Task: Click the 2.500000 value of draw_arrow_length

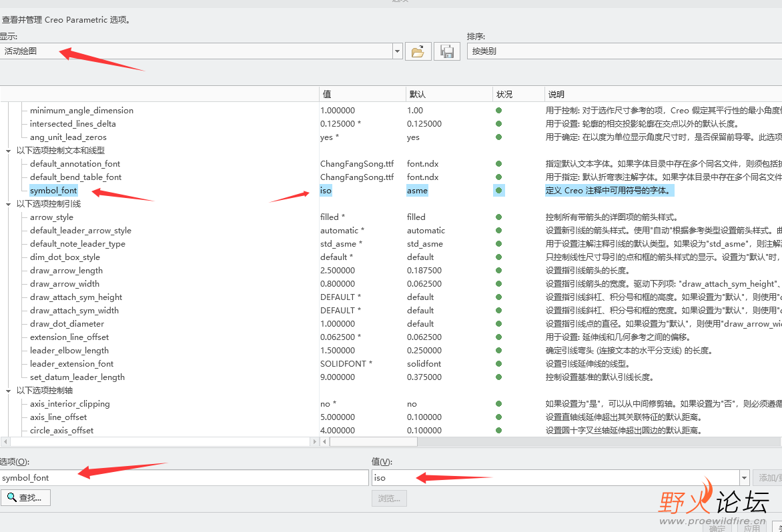Action: tap(338, 271)
